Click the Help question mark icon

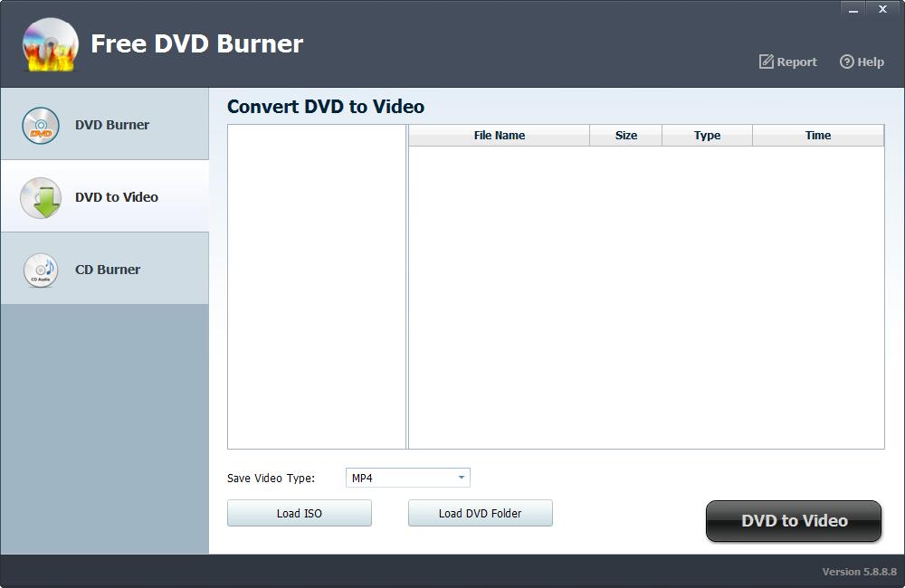coord(847,62)
